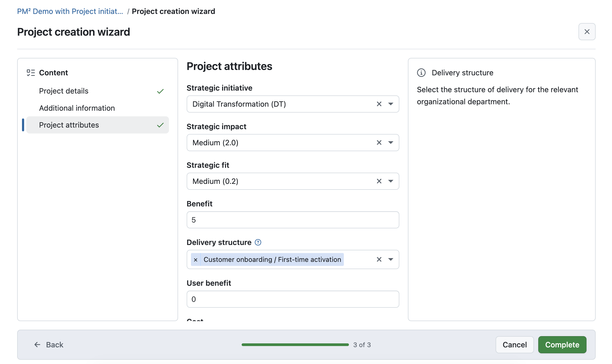612x364 pixels.
Task: Clear the Strategic initiative selection with the X
Action: (379, 104)
